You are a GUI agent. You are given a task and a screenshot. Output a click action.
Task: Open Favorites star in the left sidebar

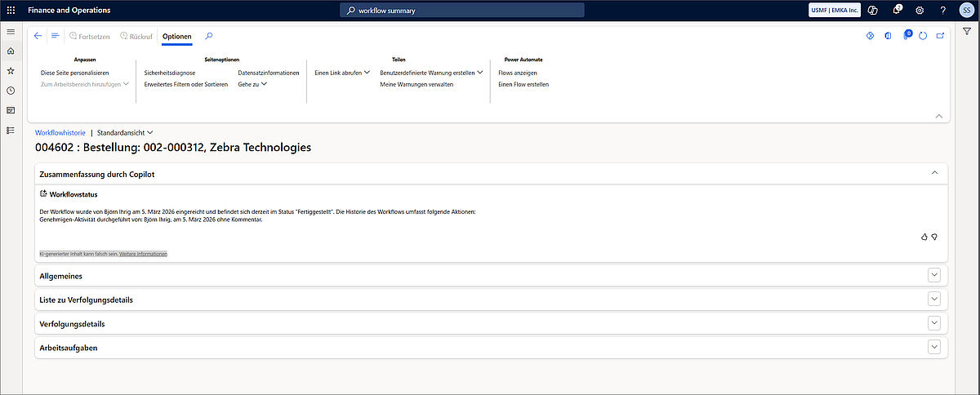[11, 70]
